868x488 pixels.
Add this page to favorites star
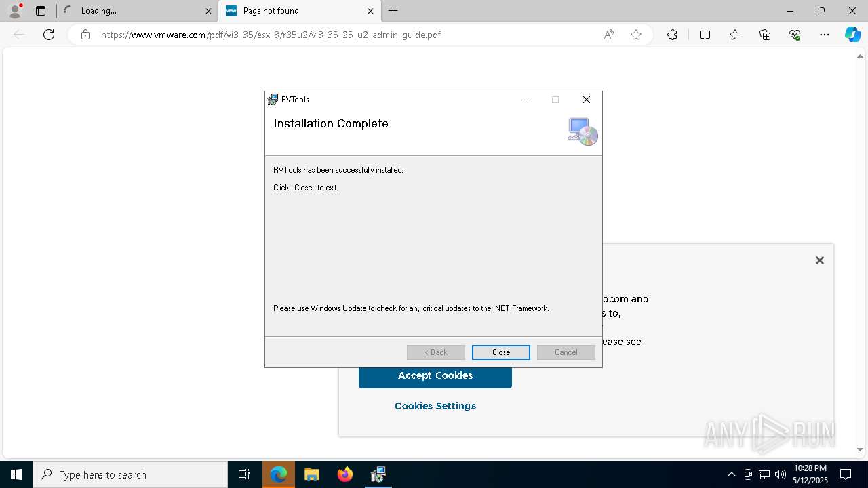tap(636, 35)
